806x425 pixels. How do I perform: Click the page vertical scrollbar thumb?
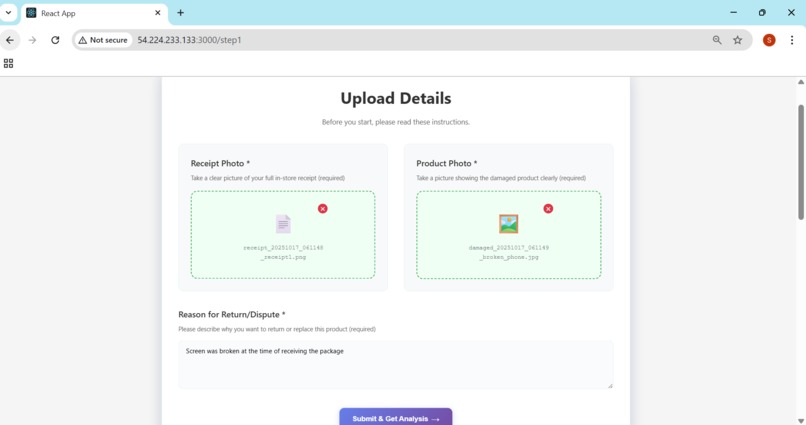[801, 162]
